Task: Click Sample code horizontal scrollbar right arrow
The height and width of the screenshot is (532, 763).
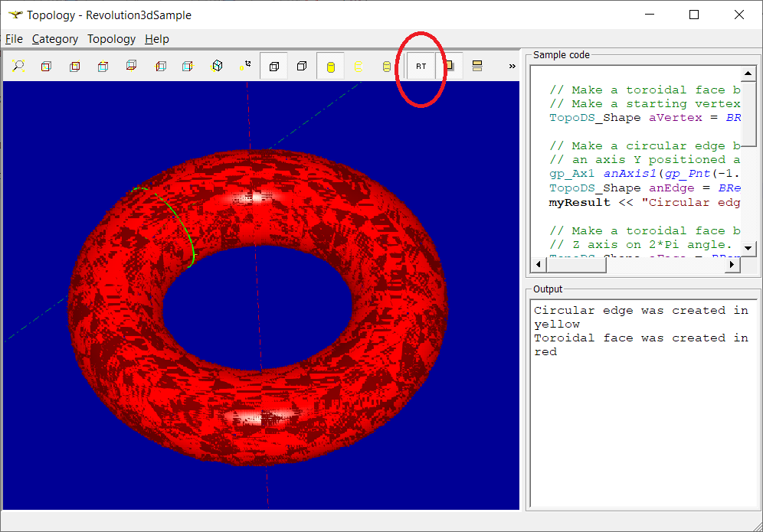Action: tap(732, 264)
